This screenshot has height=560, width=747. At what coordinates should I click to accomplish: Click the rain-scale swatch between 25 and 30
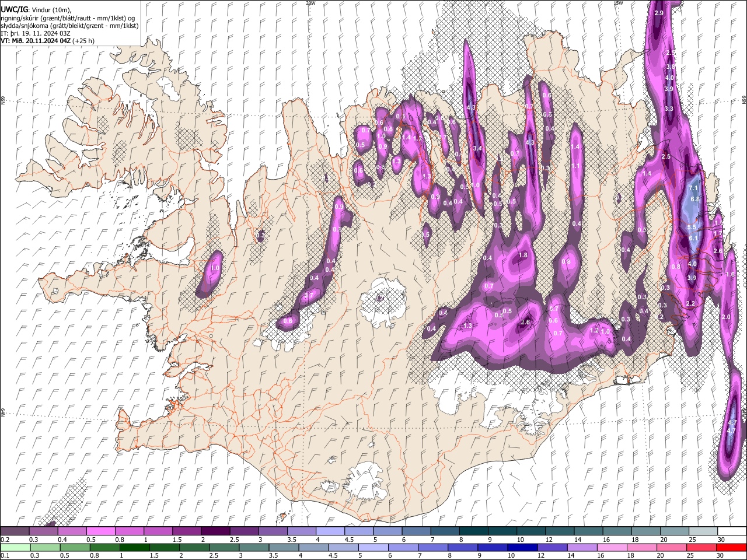pos(702,548)
